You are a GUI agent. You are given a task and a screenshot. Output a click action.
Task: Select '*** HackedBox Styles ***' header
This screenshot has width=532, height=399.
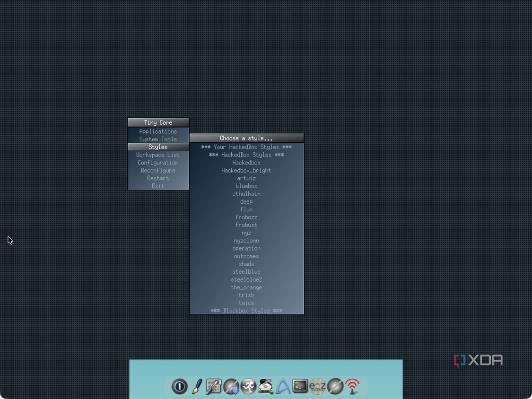247,155
